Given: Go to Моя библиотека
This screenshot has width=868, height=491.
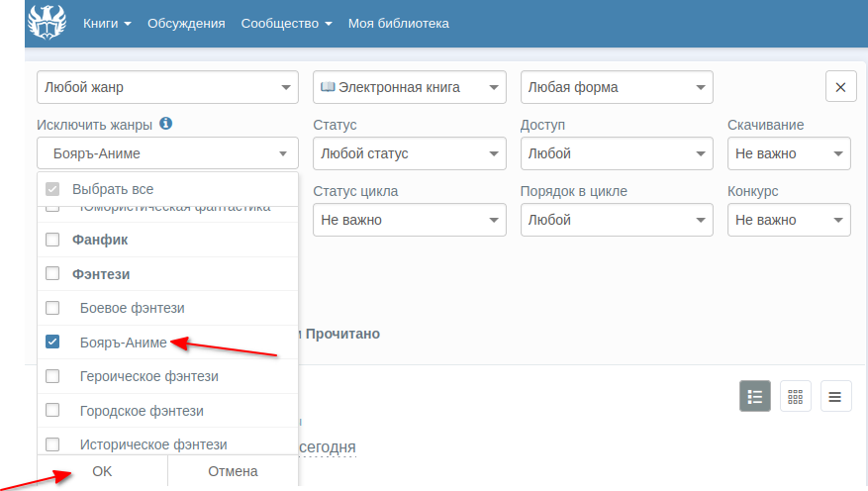Looking at the screenshot, I should click(x=398, y=23).
